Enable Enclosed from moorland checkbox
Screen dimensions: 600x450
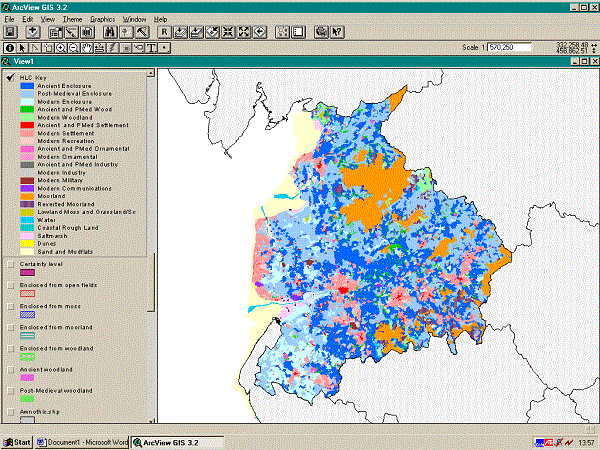point(10,327)
